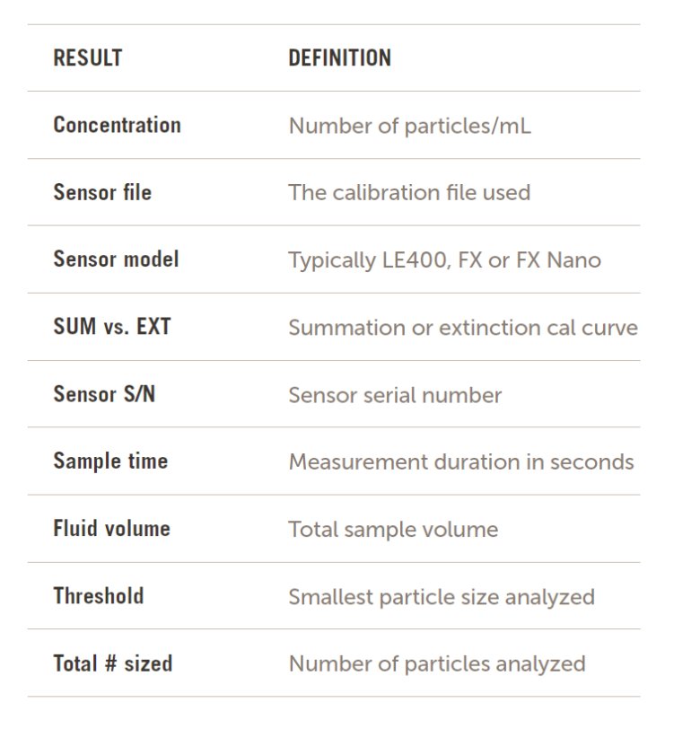Select the Sensor file row label
The height and width of the screenshot is (729, 700).
[102, 192]
